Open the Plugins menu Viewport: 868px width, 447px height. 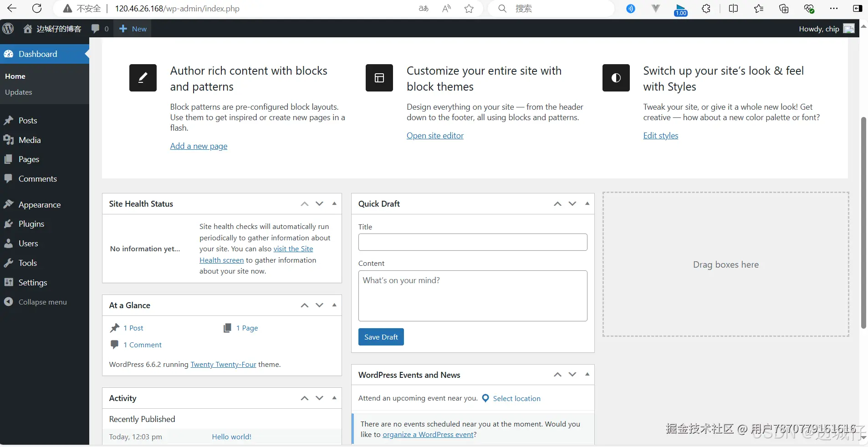pyautogui.click(x=31, y=224)
